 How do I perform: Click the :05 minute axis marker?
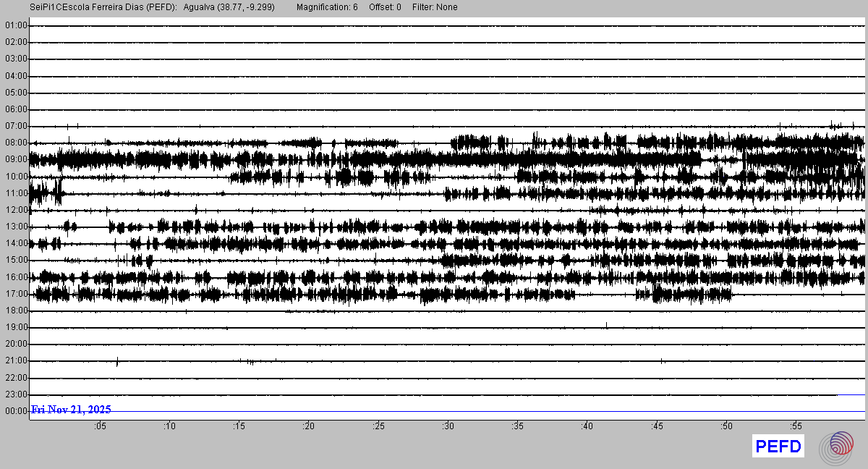point(100,426)
